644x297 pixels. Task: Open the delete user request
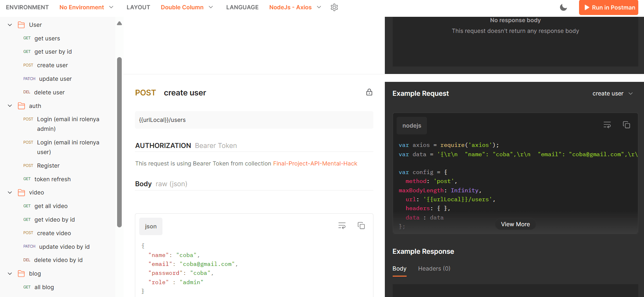coord(49,92)
